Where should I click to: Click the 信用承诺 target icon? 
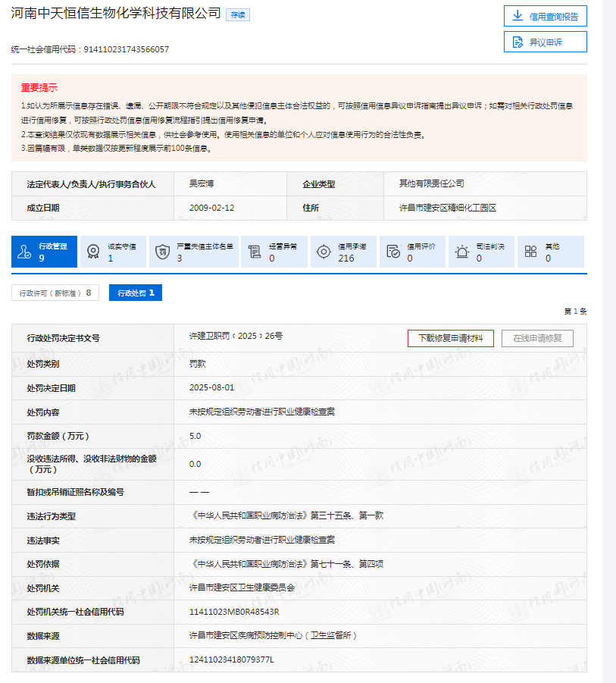pyautogui.click(x=324, y=252)
